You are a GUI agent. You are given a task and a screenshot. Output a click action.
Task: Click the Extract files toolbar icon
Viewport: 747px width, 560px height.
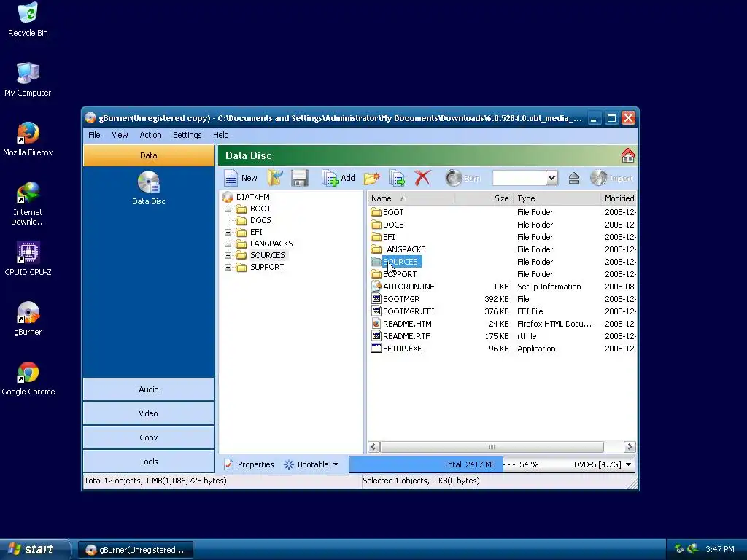397,178
